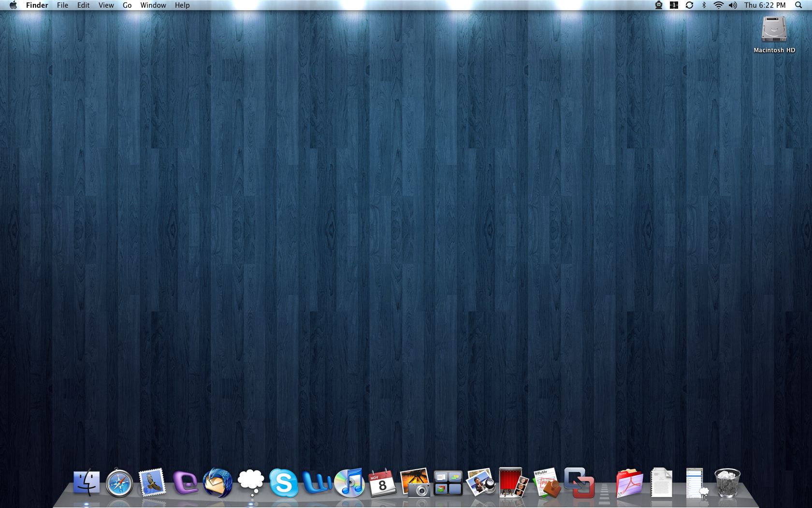Launch Skype from the Dock

point(284,483)
